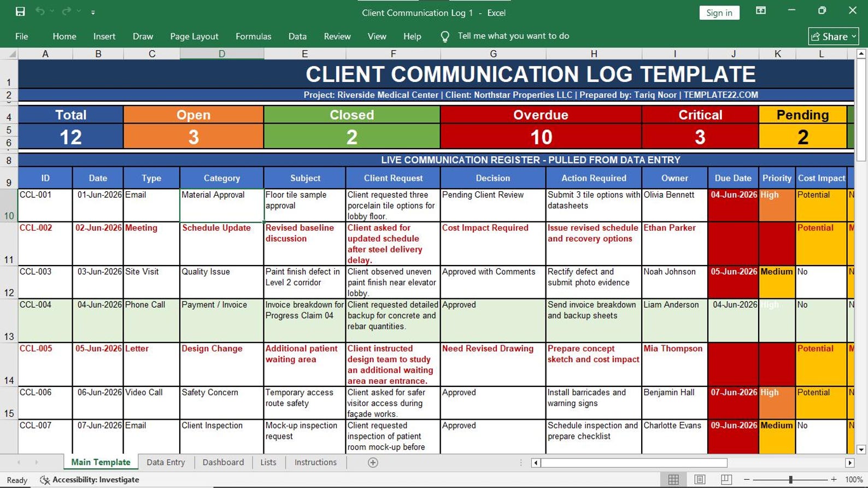Select the Need Revised Drawing decision cell
This screenshot has height=488, width=868.
493,364
